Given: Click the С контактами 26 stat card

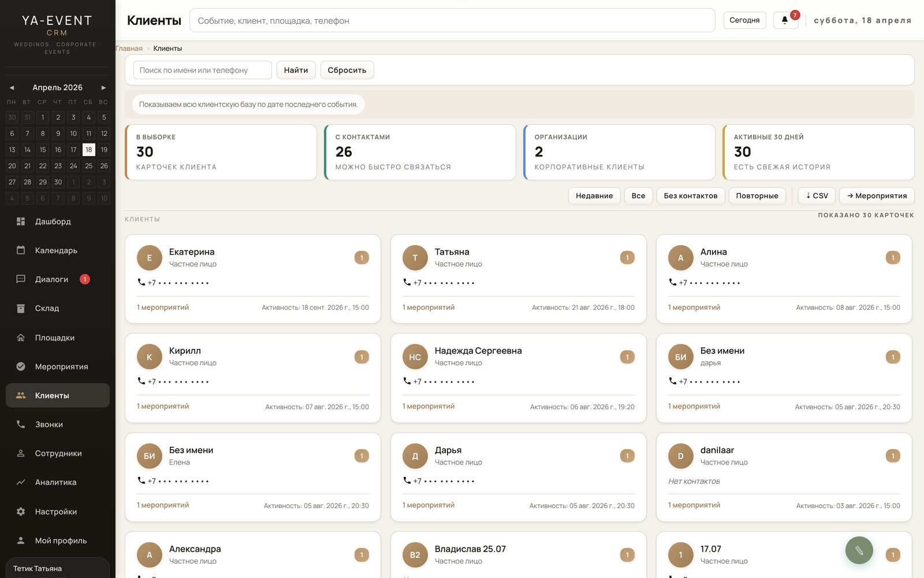Looking at the screenshot, I should click(420, 153).
